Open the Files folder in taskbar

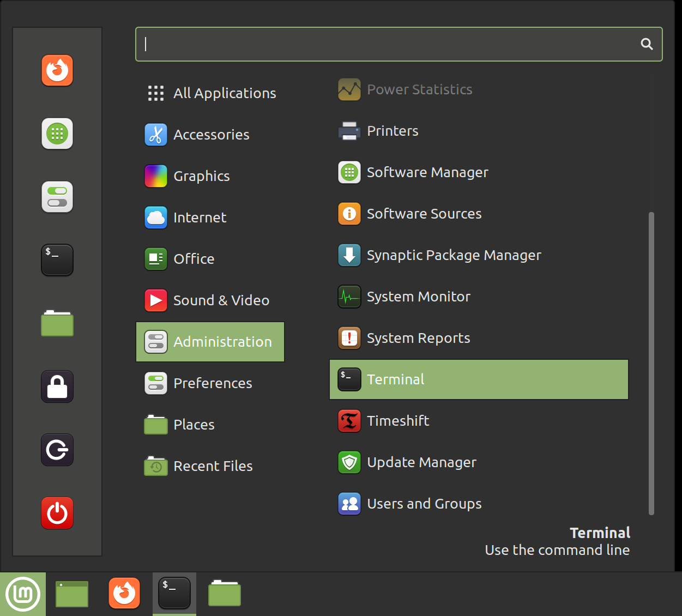tap(225, 593)
